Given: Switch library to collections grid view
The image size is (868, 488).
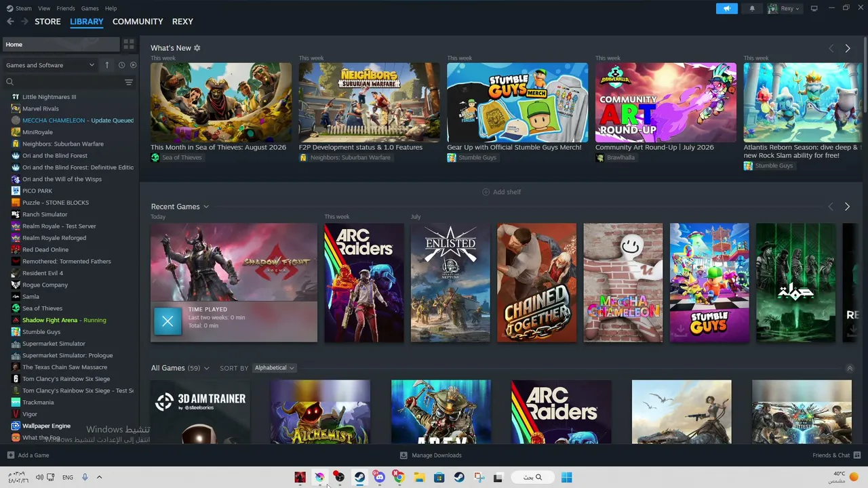Looking at the screenshot, I should pyautogui.click(x=128, y=45).
